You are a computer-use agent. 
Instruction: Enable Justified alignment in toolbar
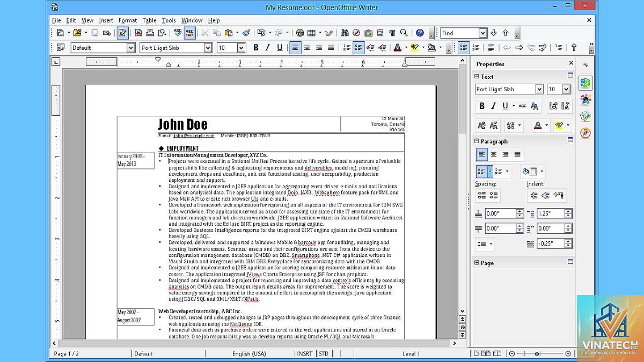pos(331,48)
